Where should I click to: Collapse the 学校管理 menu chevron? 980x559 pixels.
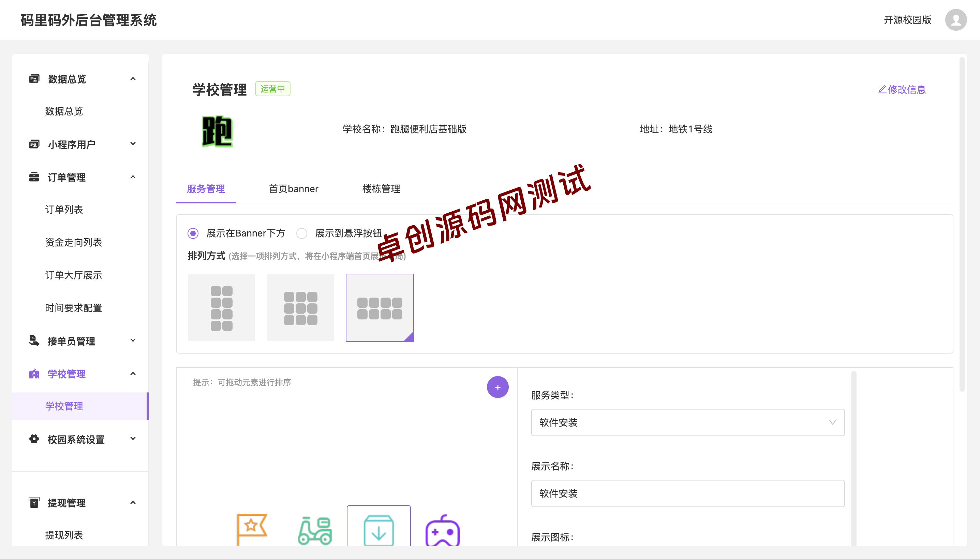point(133,374)
